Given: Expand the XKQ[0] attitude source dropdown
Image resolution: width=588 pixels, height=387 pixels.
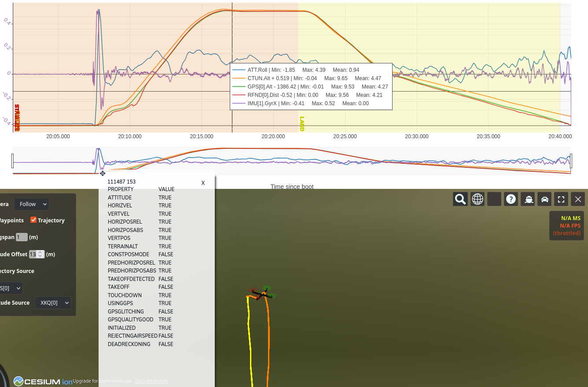Looking at the screenshot, I should [x=53, y=303].
